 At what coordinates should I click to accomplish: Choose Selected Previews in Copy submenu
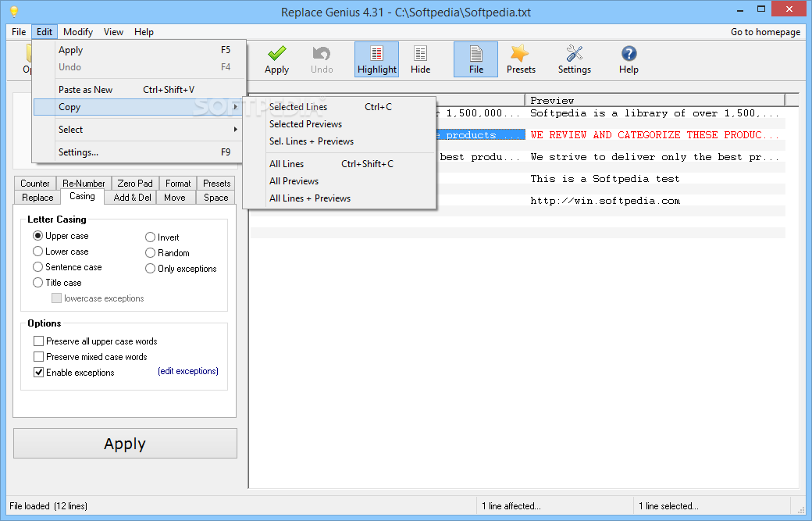(339, 123)
